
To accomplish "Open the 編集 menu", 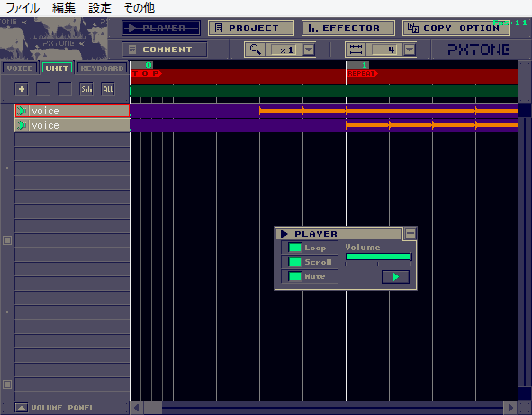I will 64,7.
